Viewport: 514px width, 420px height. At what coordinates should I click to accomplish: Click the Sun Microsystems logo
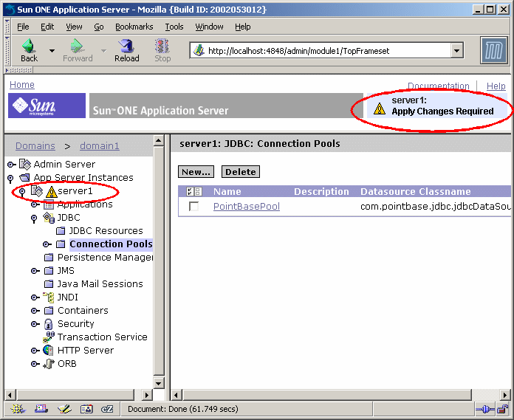click(47, 105)
